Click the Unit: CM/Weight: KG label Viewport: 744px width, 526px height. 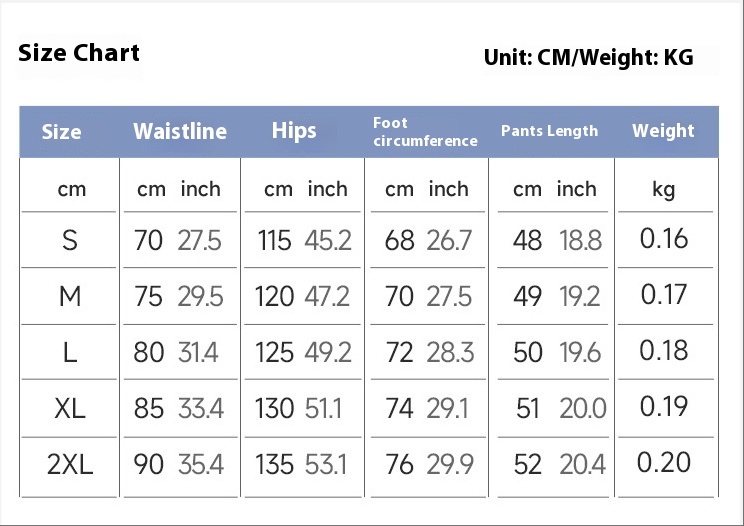click(x=588, y=57)
